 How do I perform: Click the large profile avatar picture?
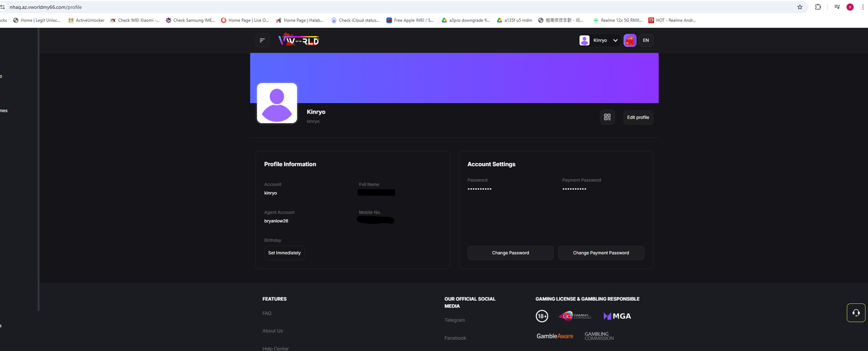click(277, 103)
